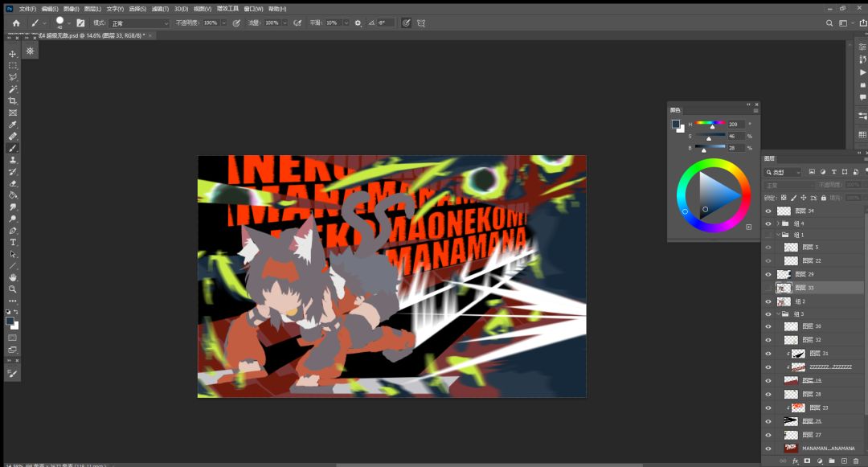
Task: Click the symmetry butterfly icon
Action: [421, 23]
